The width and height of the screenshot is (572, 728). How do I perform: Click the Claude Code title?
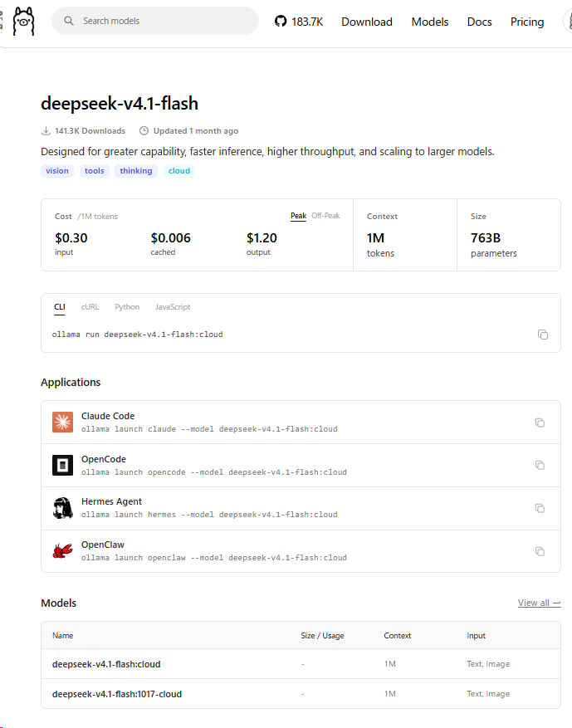click(x=108, y=416)
